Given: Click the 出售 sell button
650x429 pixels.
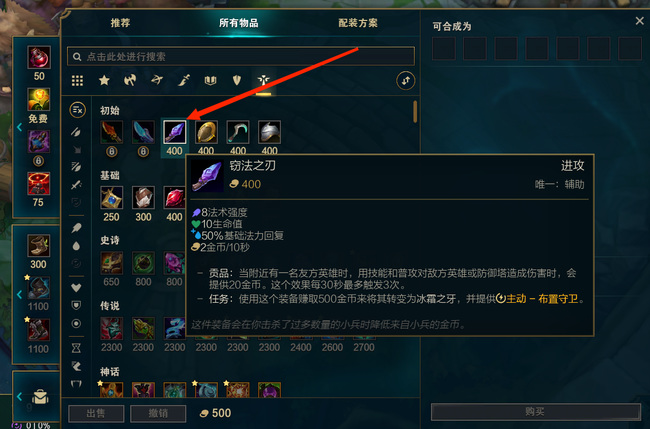Looking at the screenshot, I should [96, 413].
